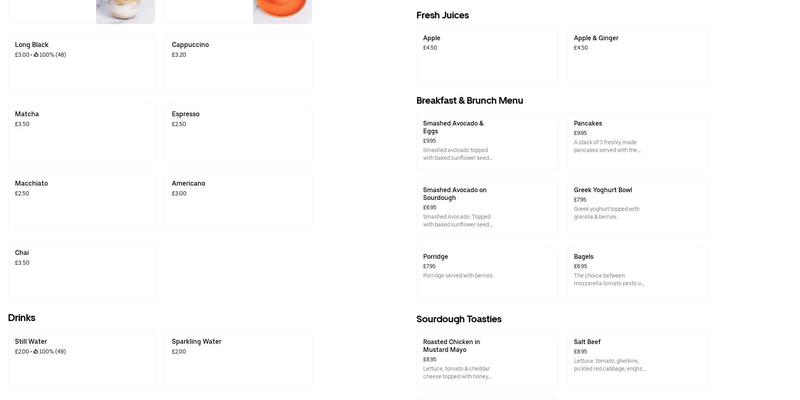Screen dimensions: 800x400
Task: Click the orange drink photo thumbnail
Action: [282, 11]
